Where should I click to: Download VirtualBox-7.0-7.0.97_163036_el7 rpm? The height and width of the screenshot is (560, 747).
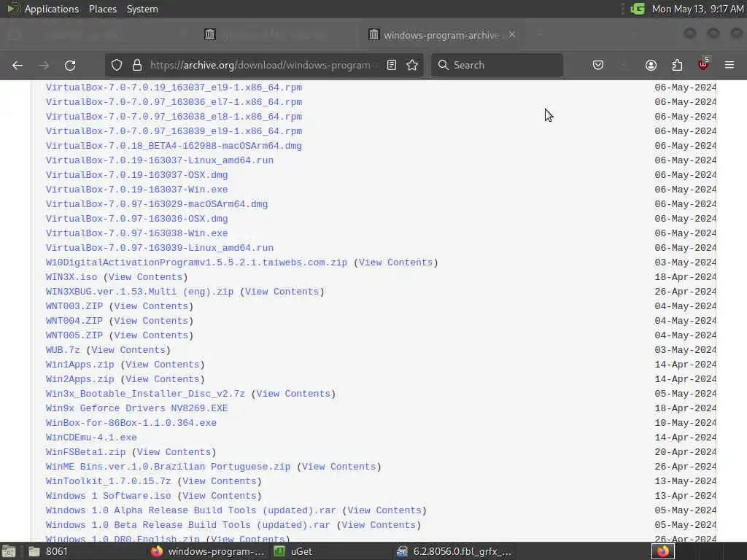pyautogui.click(x=174, y=102)
